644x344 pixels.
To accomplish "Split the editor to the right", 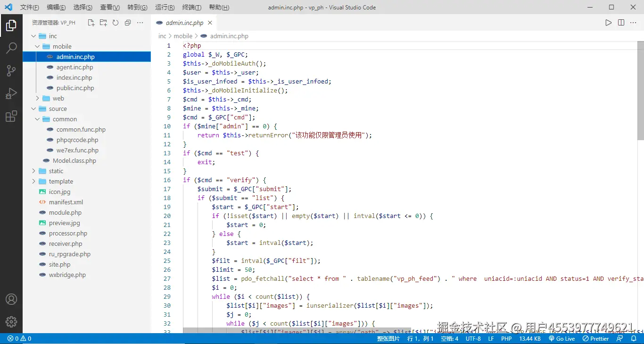I will (621, 23).
